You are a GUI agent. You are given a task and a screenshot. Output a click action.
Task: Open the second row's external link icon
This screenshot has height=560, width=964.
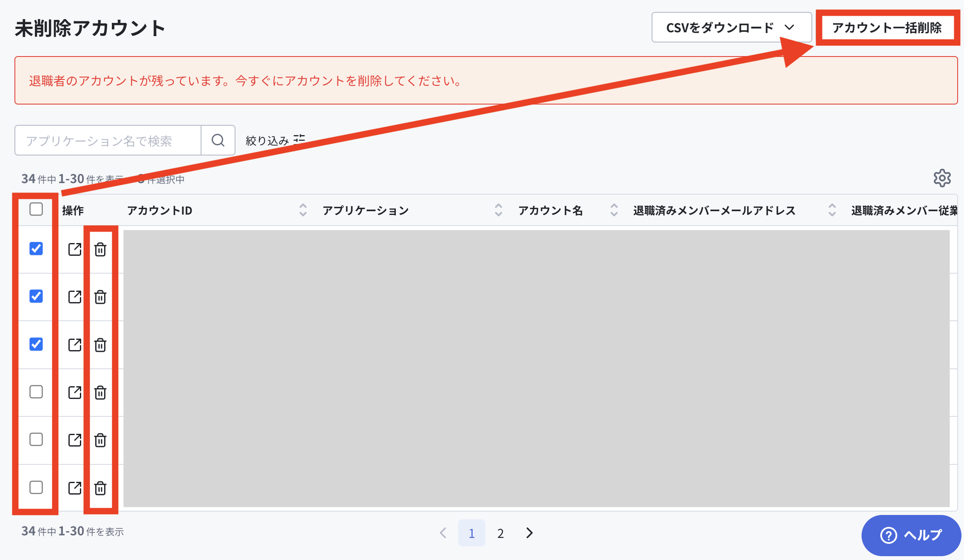[75, 297]
